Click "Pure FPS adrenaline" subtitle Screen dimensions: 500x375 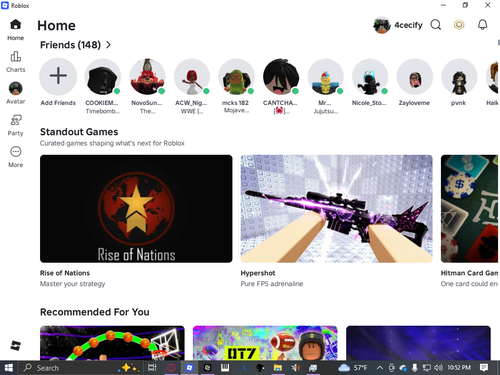(272, 284)
